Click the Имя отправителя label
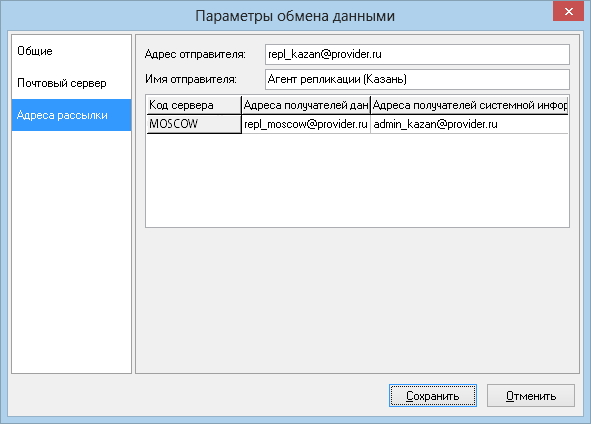The image size is (591, 424). pyautogui.click(x=191, y=79)
